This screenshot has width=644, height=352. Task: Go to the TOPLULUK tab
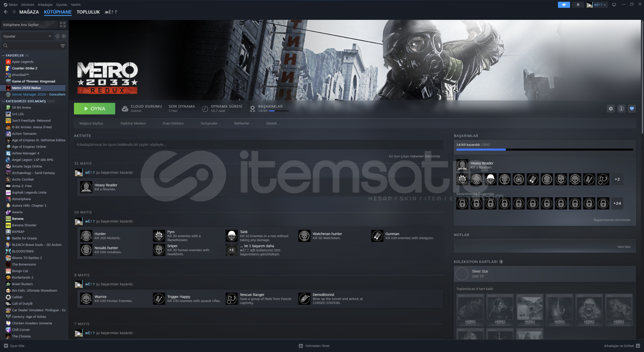(88, 12)
